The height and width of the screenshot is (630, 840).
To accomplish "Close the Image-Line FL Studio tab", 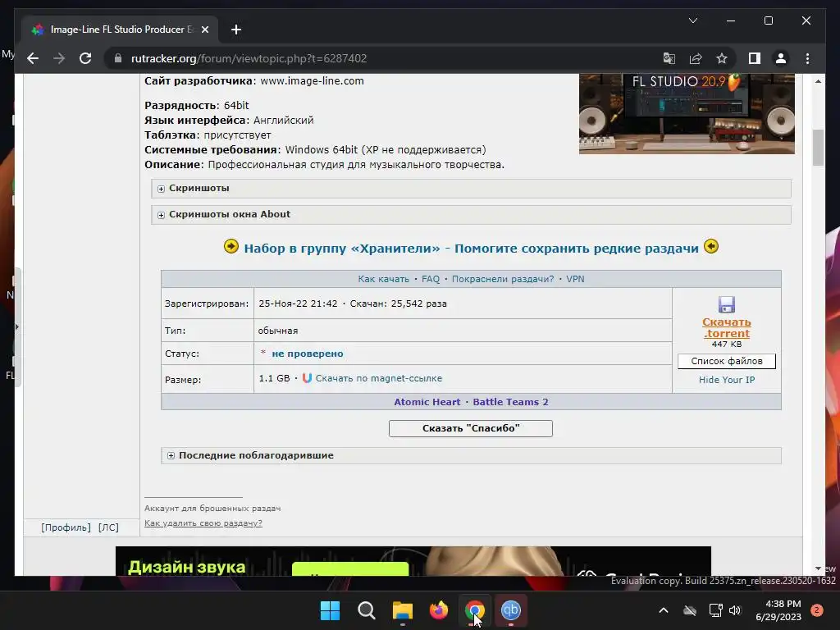I will pyautogui.click(x=204, y=30).
